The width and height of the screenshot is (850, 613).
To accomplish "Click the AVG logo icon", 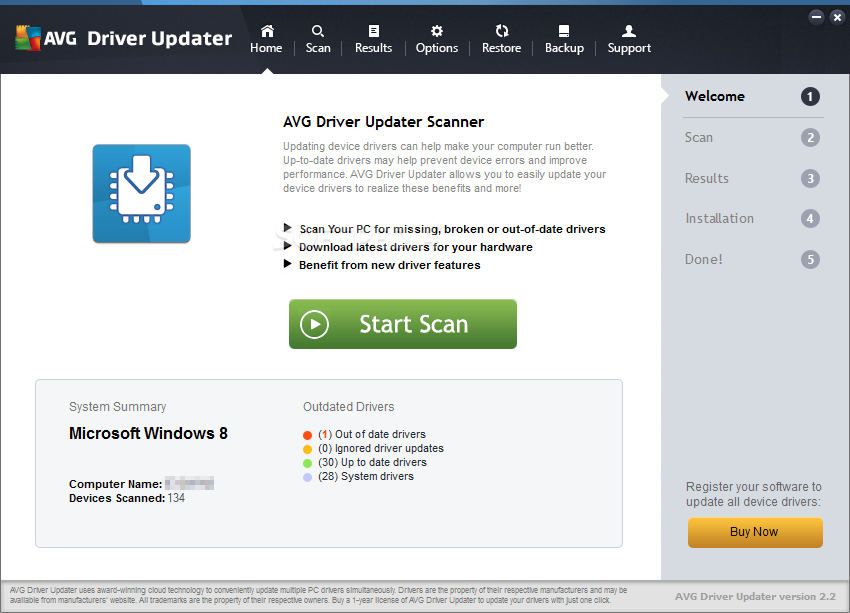I will tap(28, 38).
